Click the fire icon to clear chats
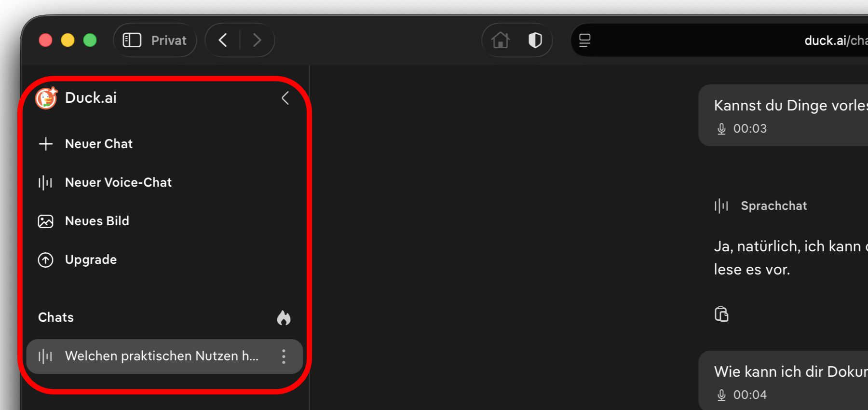Image resolution: width=868 pixels, height=410 pixels. click(284, 317)
